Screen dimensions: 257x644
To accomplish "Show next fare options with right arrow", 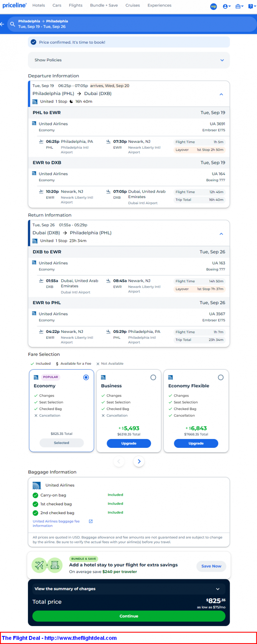I will (139, 461).
